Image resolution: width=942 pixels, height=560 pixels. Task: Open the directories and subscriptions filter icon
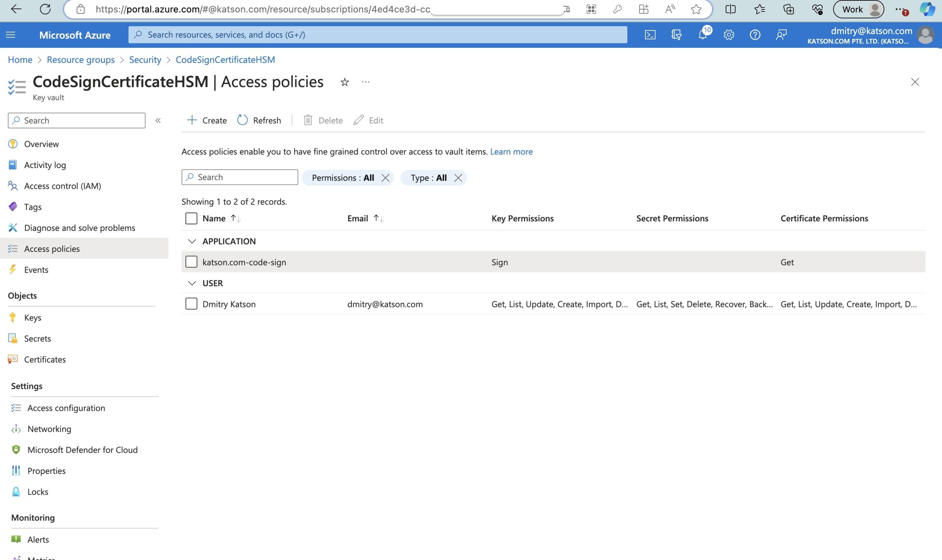coord(676,35)
